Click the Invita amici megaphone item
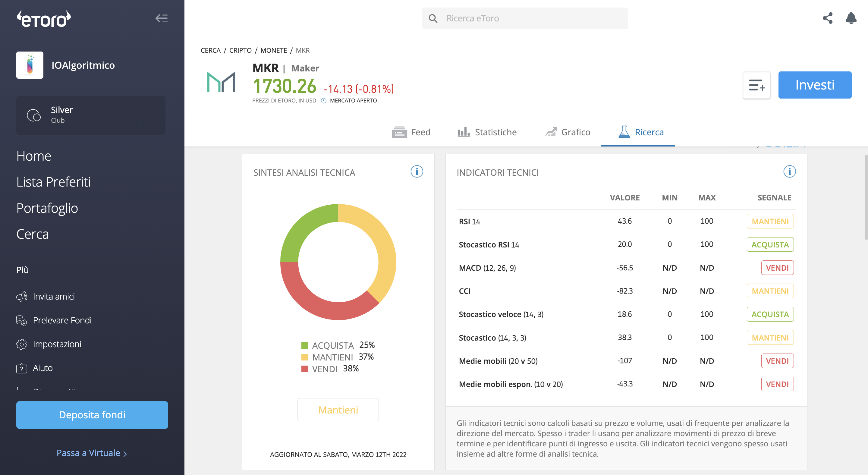 (x=46, y=297)
